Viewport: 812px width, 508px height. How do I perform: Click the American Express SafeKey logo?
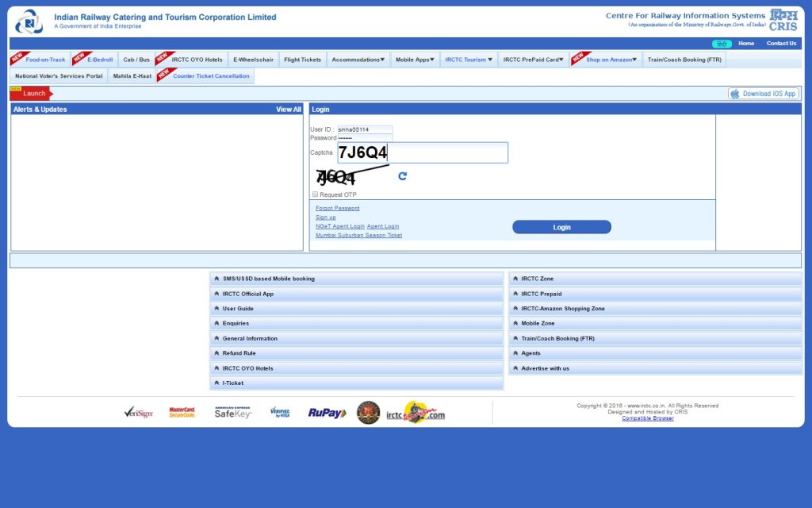[x=233, y=413]
